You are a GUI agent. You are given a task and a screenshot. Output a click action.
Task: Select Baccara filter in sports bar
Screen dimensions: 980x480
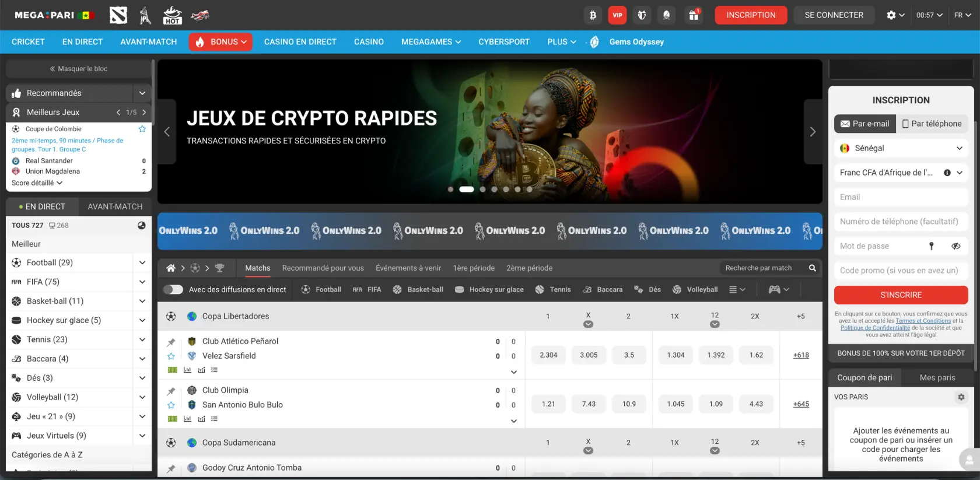pyautogui.click(x=602, y=289)
